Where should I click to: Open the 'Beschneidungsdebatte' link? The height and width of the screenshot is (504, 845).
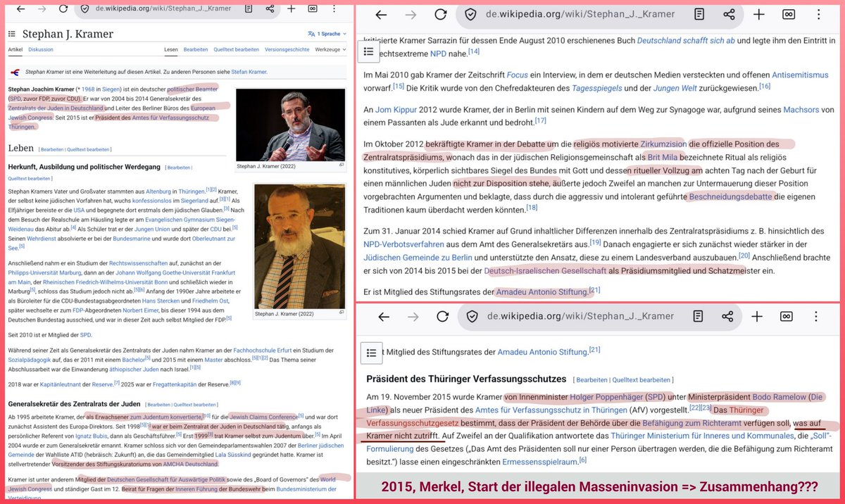pyautogui.click(x=730, y=196)
